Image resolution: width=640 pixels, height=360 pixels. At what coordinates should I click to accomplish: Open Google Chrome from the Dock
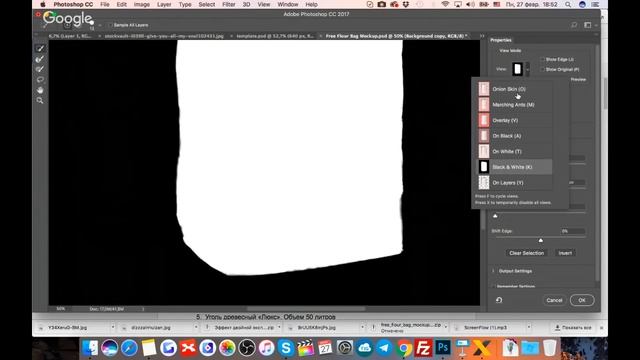[x=403, y=348]
